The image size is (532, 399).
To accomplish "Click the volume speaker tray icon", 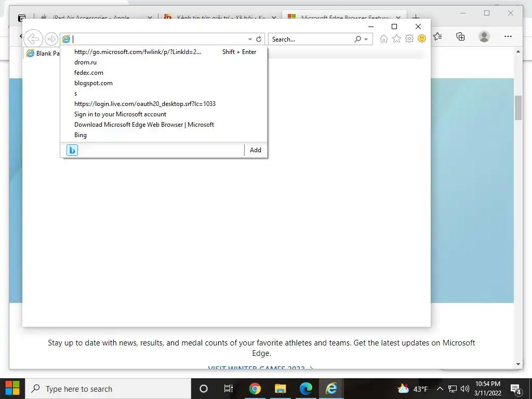I will [465, 389].
